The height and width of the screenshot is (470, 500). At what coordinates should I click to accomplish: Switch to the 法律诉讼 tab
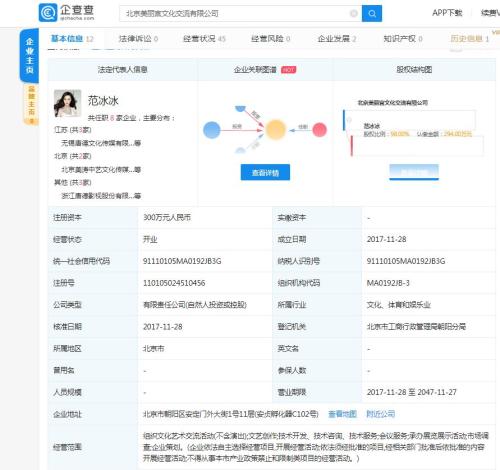[138, 39]
